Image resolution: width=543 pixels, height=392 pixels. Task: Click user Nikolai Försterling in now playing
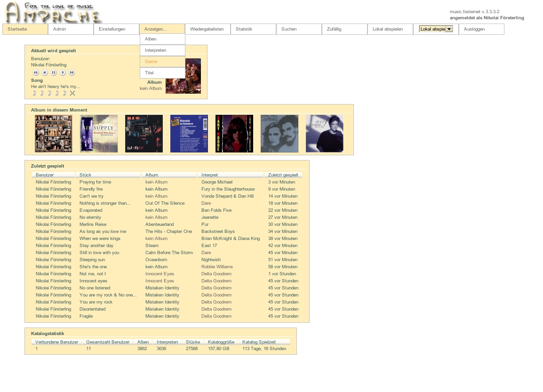(x=49, y=65)
